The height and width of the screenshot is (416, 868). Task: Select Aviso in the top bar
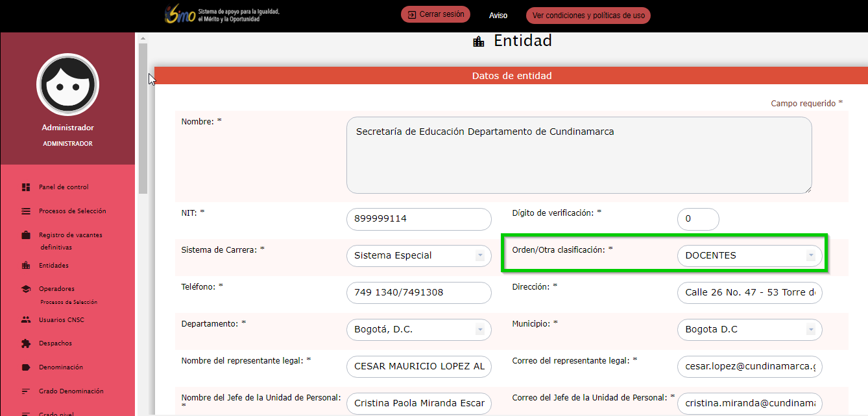[x=498, y=15]
